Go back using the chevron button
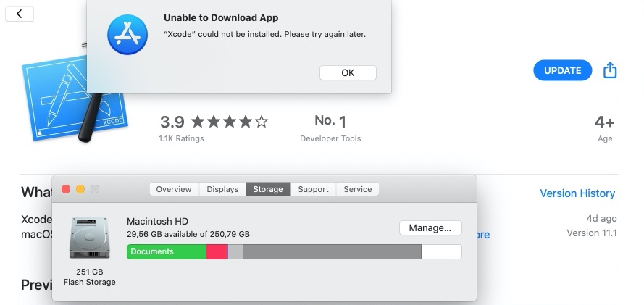644x305 pixels. pyautogui.click(x=20, y=14)
